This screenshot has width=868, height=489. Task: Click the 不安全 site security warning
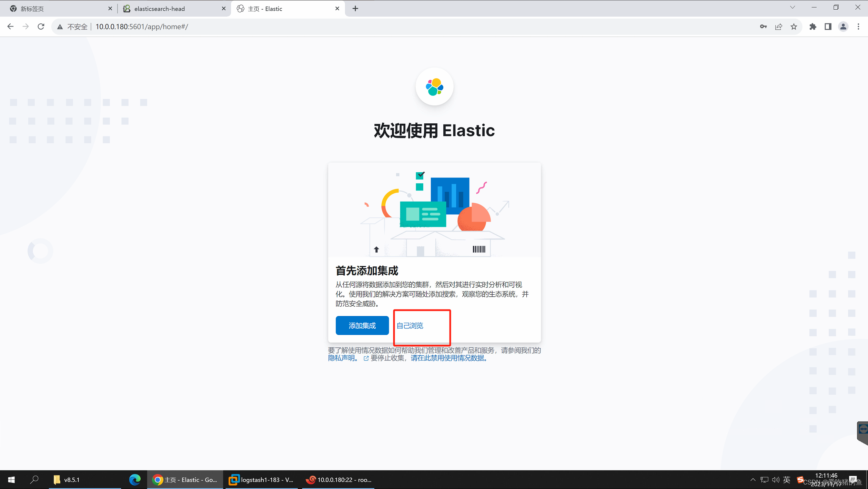72,27
